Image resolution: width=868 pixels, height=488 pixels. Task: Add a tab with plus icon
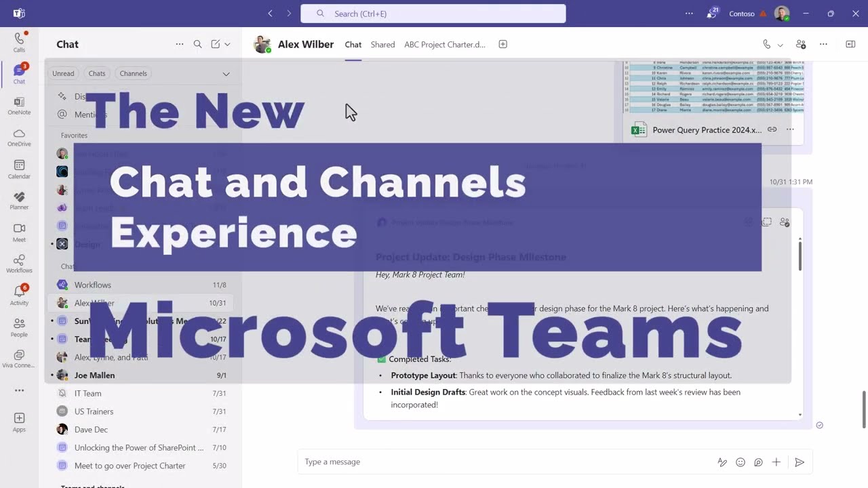coord(503,44)
